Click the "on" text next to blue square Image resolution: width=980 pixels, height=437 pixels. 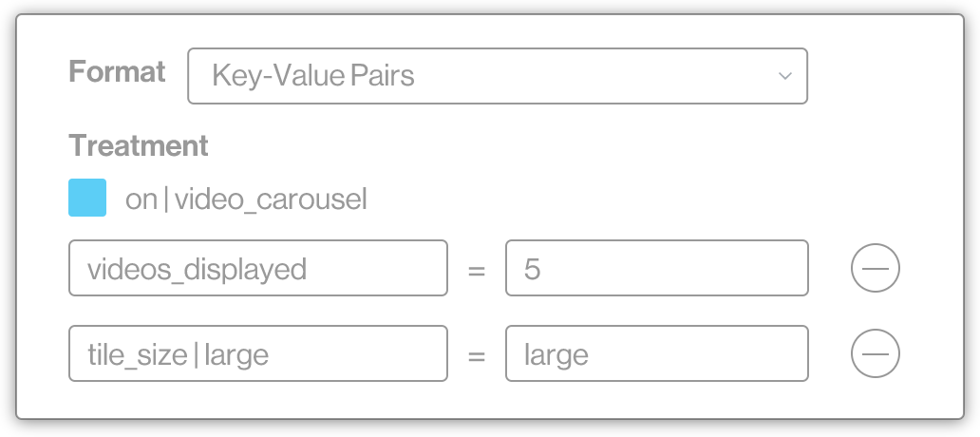point(141,200)
